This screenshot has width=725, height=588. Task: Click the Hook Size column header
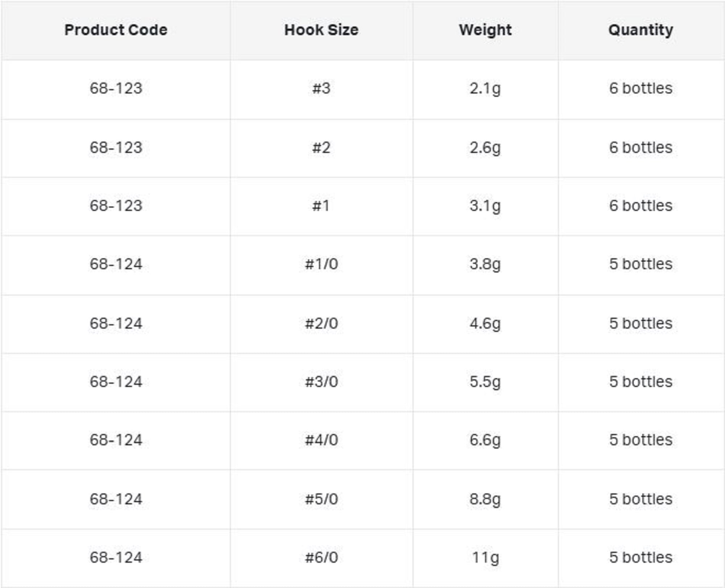coord(321,30)
